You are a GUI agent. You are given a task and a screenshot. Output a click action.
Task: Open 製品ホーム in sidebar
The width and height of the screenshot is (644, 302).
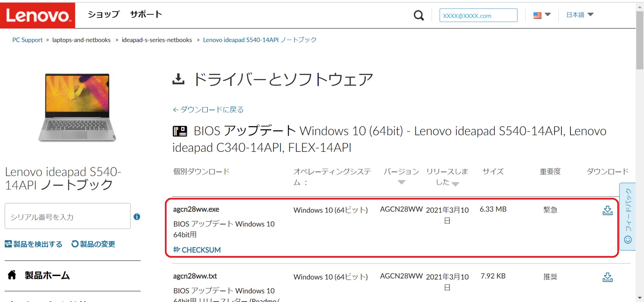47,276
